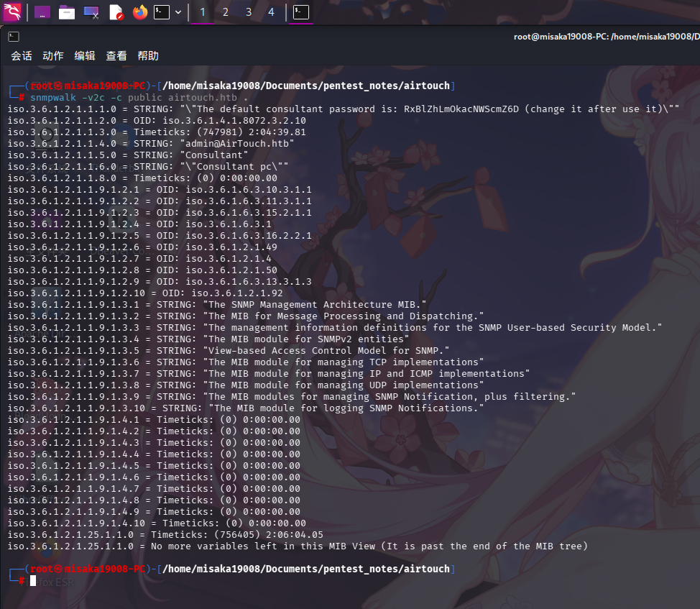Click "managing IP and ICMP implementations" line
700x609 pixels.
pos(367,373)
